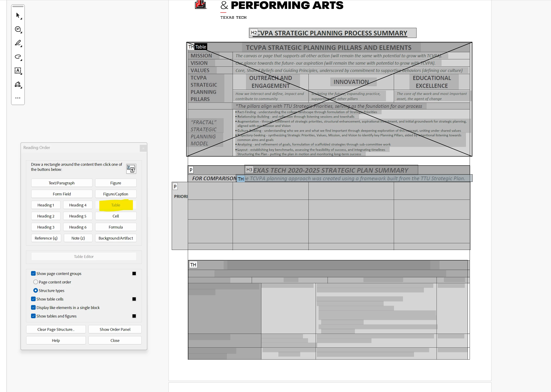
Task: Tag selection as Figure
Action: (x=116, y=183)
